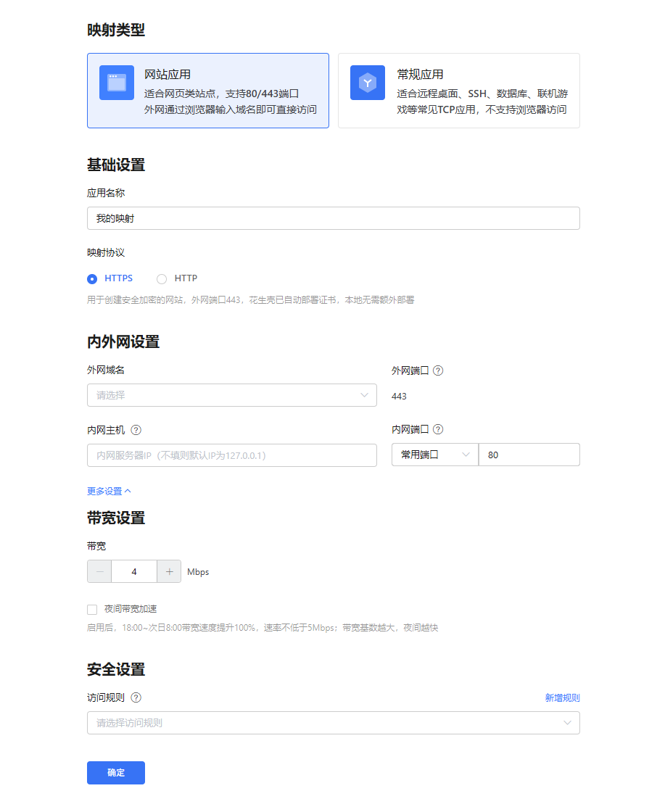Click the 确定 confirm button
The width and height of the screenshot is (665, 812).
[x=115, y=773]
